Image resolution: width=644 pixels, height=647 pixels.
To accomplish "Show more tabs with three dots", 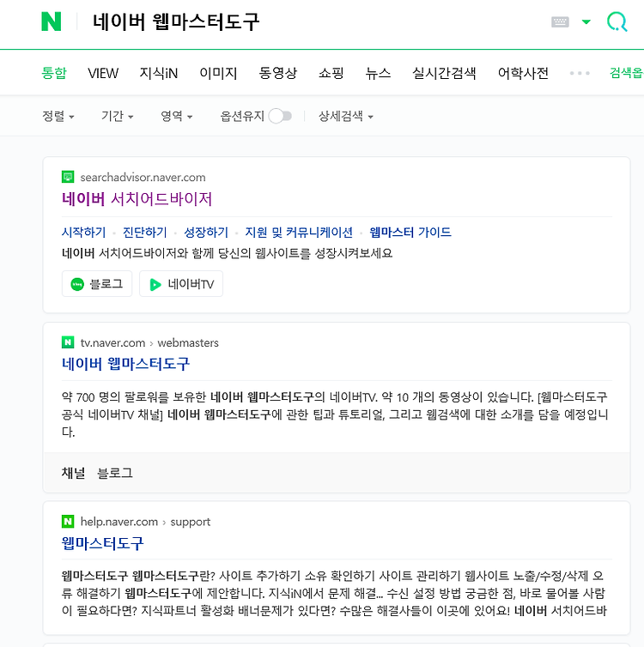I will tap(580, 73).
